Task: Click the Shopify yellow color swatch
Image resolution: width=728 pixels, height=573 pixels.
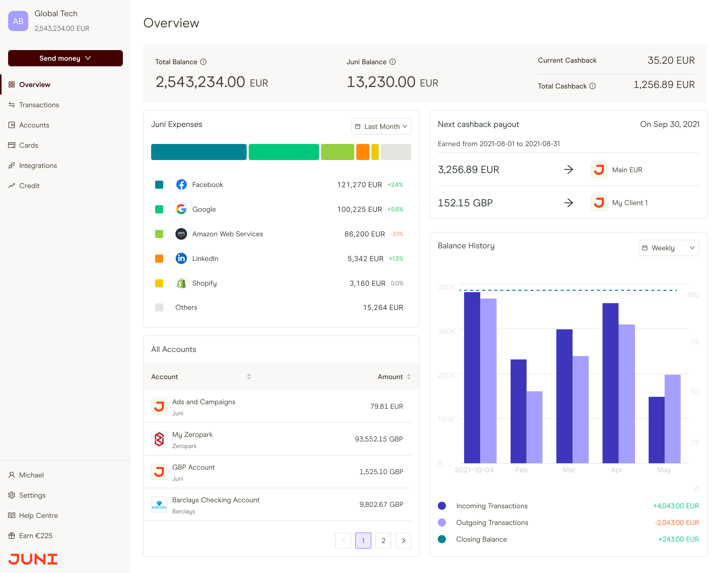Action: click(x=159, y=283)
